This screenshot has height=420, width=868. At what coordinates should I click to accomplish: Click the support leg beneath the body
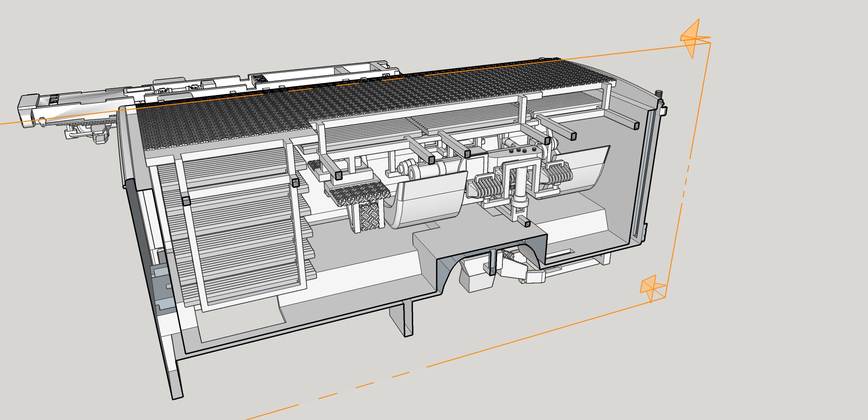402,318
